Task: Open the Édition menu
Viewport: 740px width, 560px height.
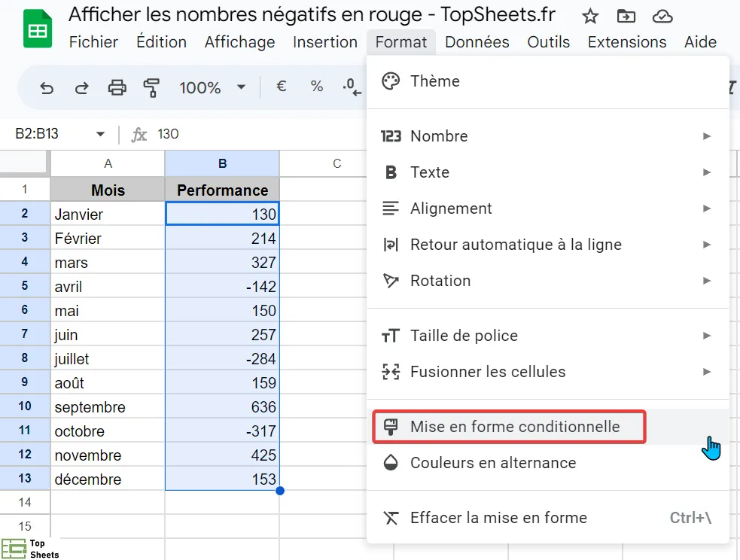Action: point(161,42)
